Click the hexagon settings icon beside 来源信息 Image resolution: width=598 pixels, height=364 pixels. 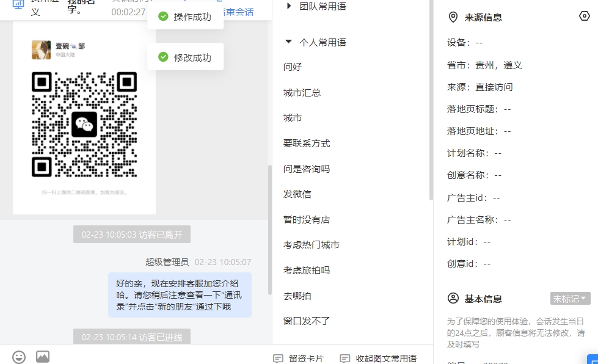(585, 16)
